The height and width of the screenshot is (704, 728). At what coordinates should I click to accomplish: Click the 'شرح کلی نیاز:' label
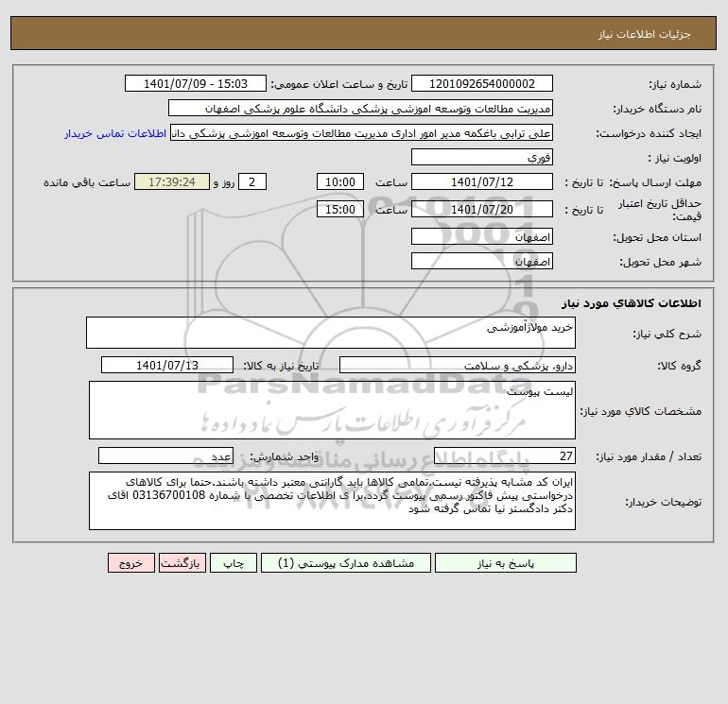click(x=667, y=334)
